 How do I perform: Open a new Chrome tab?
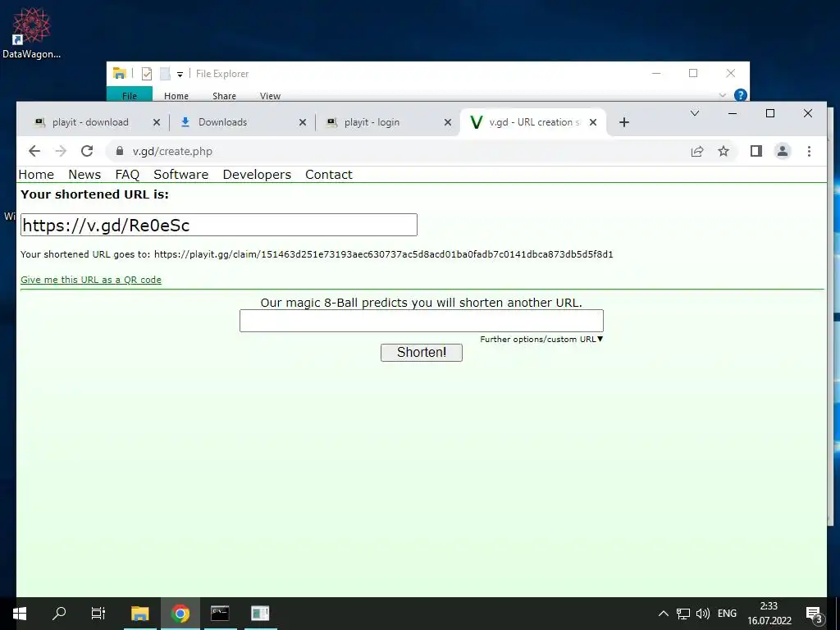pyautogui.click(x=623, y=122)
